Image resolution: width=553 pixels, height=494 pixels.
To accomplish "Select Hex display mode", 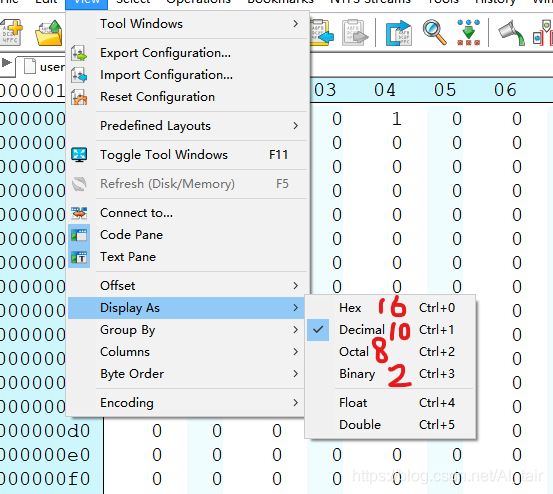I will coord(391,308).
